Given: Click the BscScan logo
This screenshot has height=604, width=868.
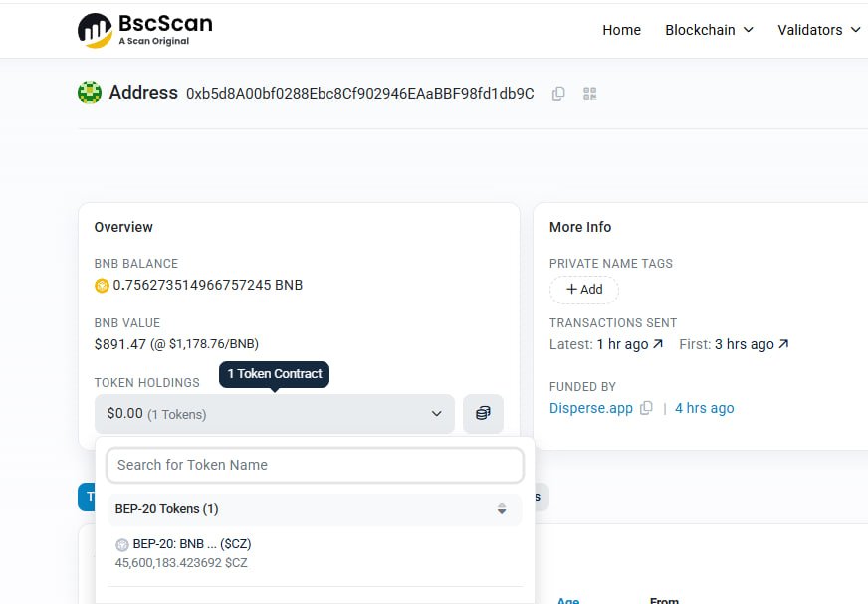Looking at the screenshot, I should [x=144, y=30].
